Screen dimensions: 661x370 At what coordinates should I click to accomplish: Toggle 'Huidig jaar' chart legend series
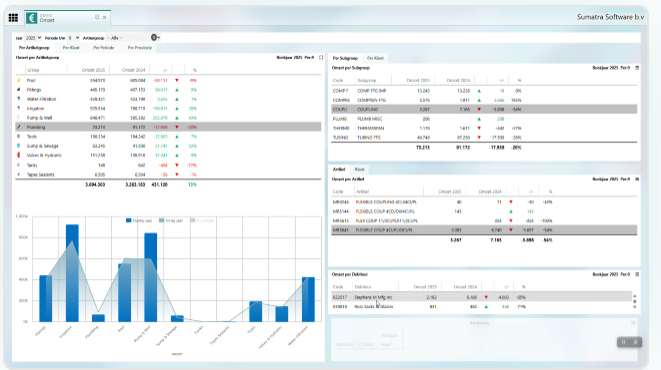[x=139, y=220]
